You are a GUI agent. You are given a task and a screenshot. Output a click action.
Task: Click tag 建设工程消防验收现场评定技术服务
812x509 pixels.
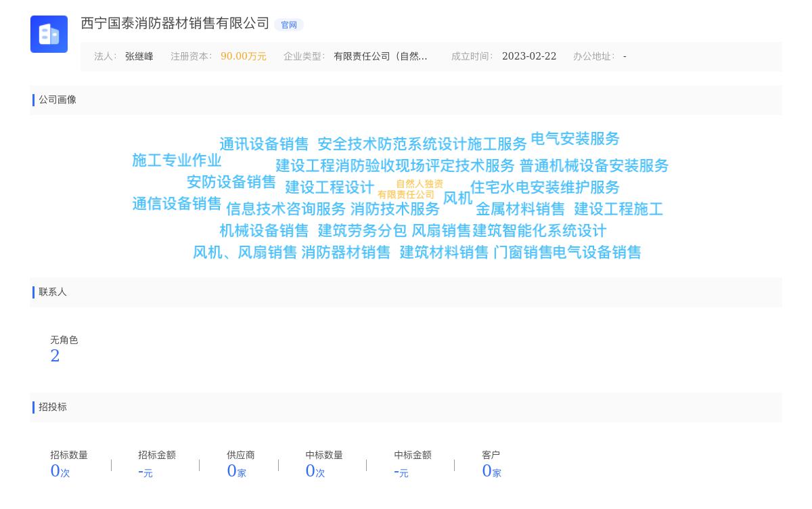395,166
